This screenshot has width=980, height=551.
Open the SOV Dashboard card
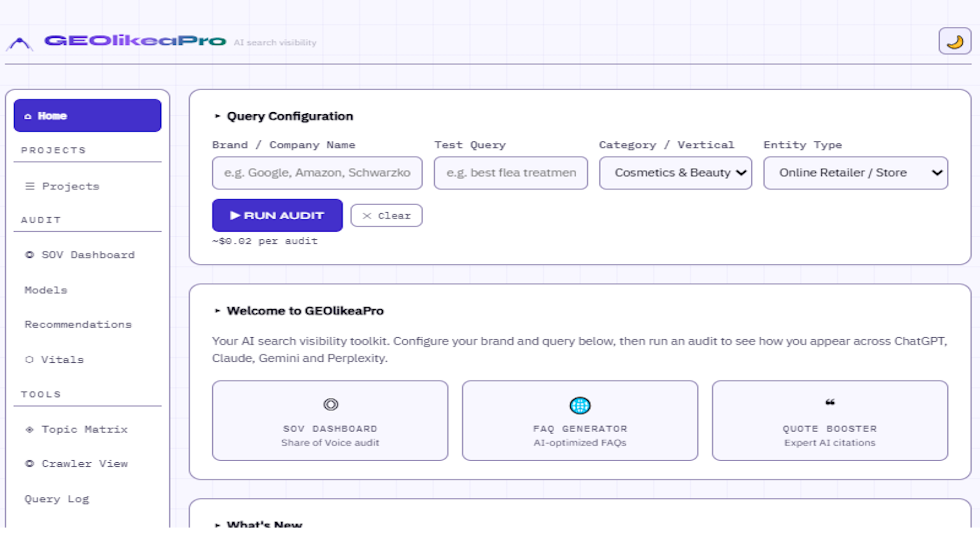(330, 420)
